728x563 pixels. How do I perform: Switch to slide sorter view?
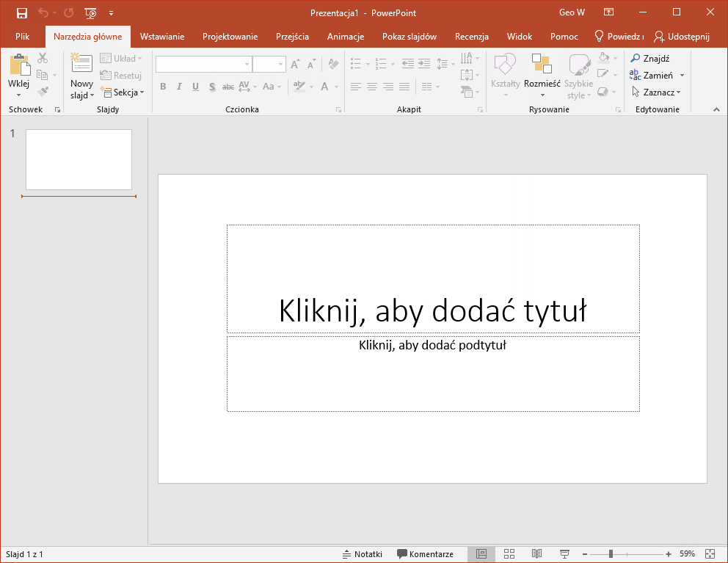coord(509,554)
